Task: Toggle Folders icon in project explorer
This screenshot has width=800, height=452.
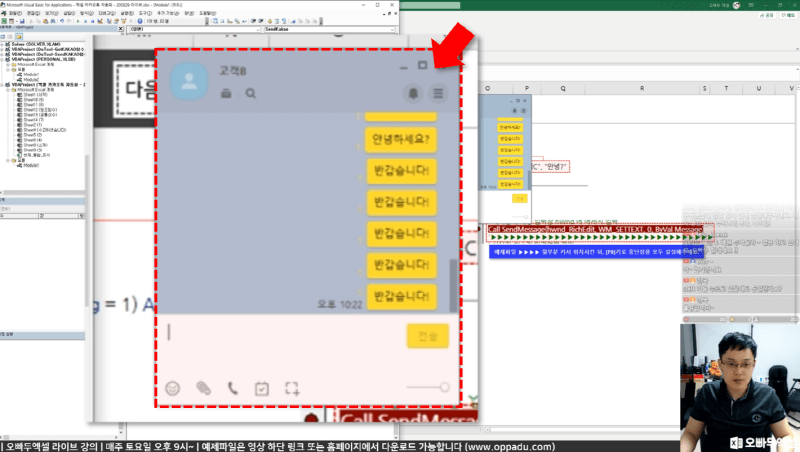Action: (19, 37)
